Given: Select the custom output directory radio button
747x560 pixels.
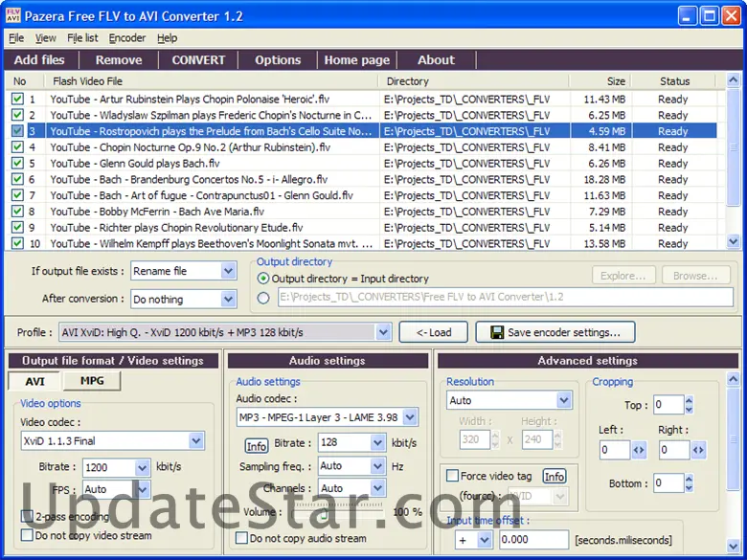Looking at the screenshot, I should pyautogui.click(x=263, y=298).
